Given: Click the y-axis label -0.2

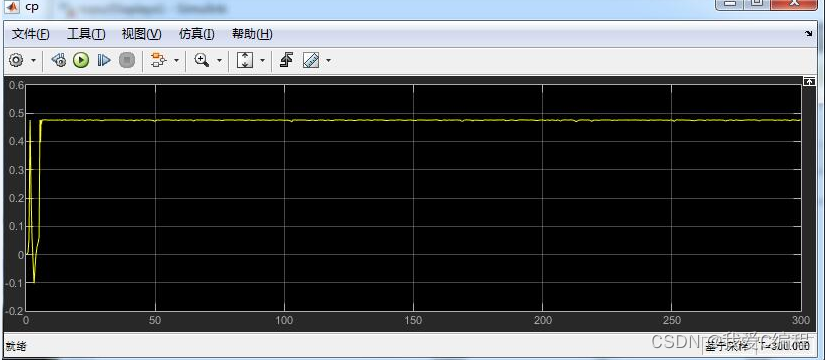Looking at the screenshot, I should coord(15,311).
